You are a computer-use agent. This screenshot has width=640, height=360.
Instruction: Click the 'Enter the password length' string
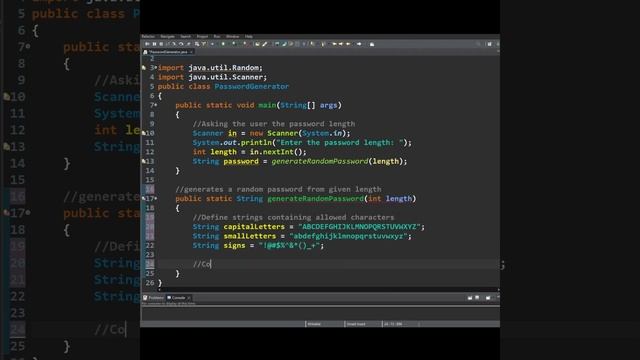coord(340,142)
